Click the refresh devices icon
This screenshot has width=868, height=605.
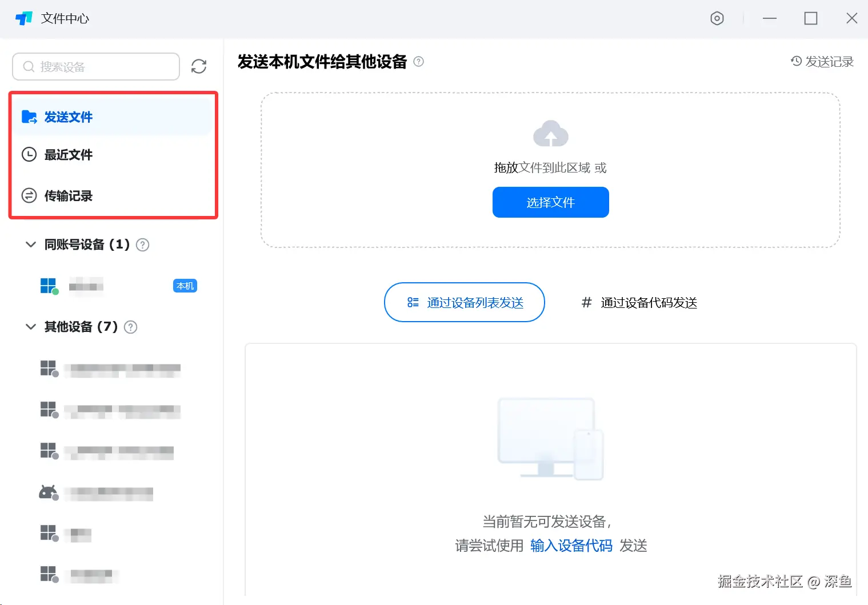pos(199,66)
